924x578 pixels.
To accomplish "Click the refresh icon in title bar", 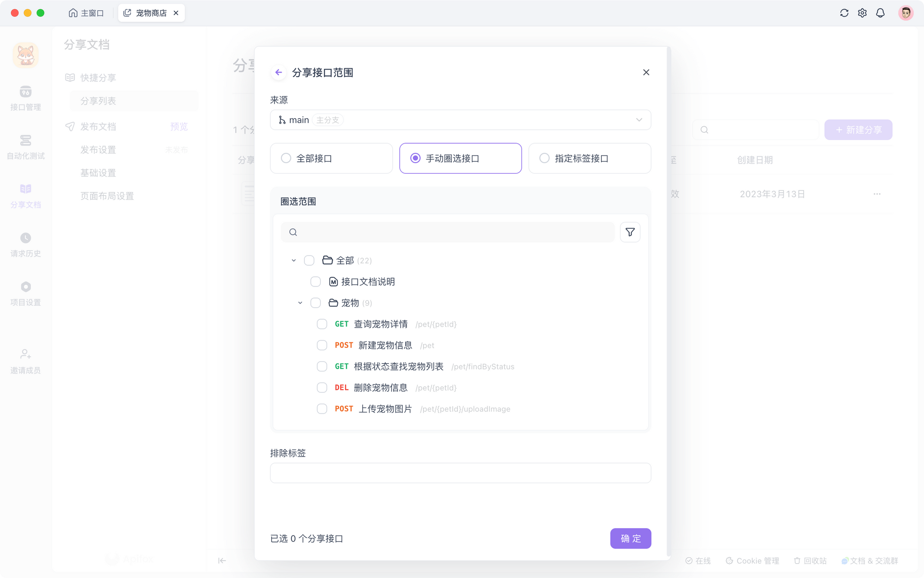I will tap(844, 13).
